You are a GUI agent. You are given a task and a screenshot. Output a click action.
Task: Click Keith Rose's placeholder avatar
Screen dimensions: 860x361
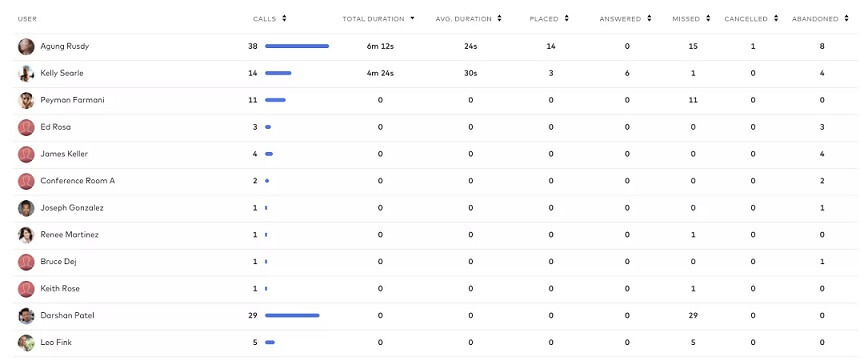[x=26, y=289]
